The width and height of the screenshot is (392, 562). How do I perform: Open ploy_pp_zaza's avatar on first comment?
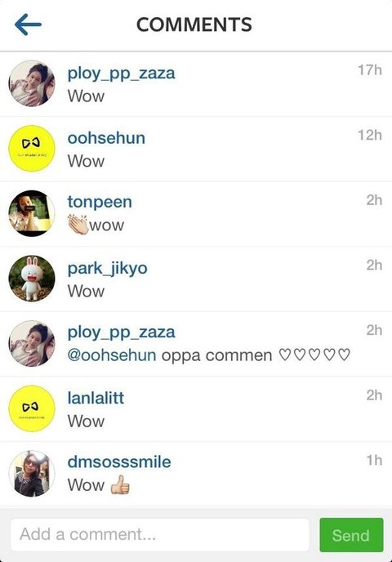click(x=32, y=83)
